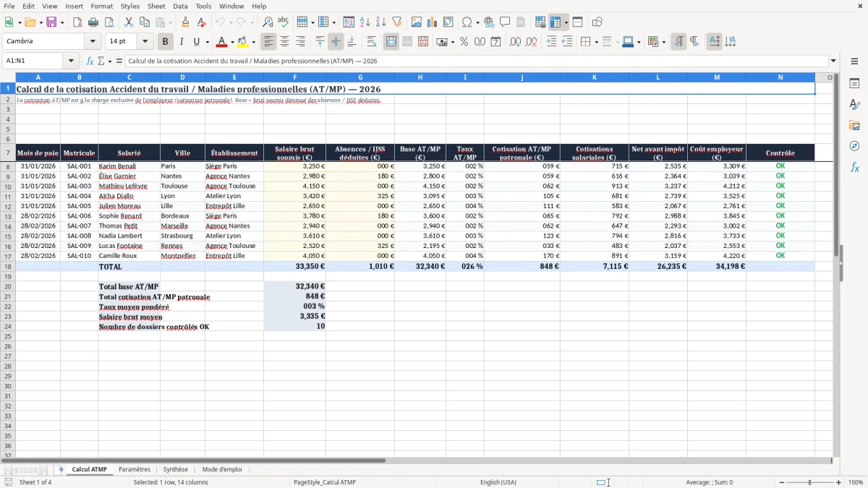Click the formula equals sign button
Image resolution: width=868 pixels, height=488 pixels.
pos(119,61)
